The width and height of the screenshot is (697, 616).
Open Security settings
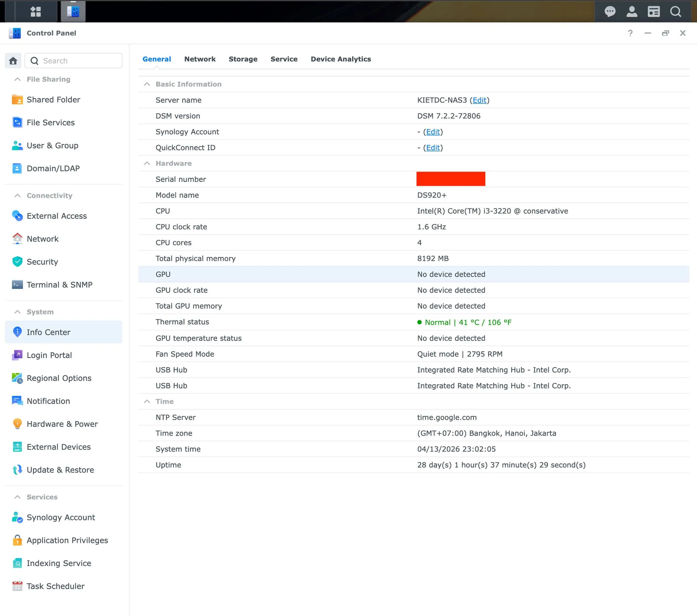click(64, 262)
